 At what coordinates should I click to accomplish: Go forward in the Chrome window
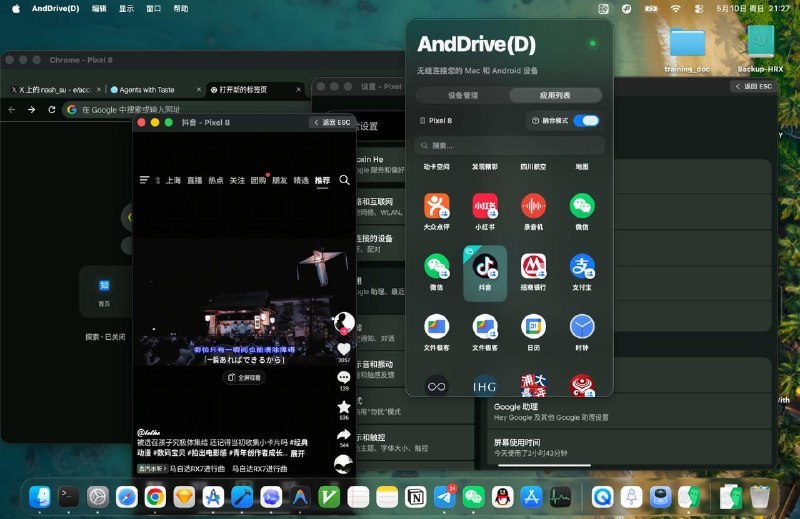point(32,109)
